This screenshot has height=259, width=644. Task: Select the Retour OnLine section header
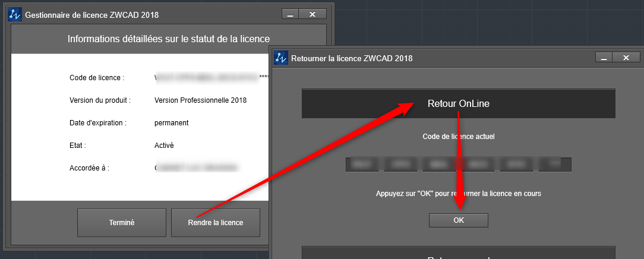[x=458, y=104]
